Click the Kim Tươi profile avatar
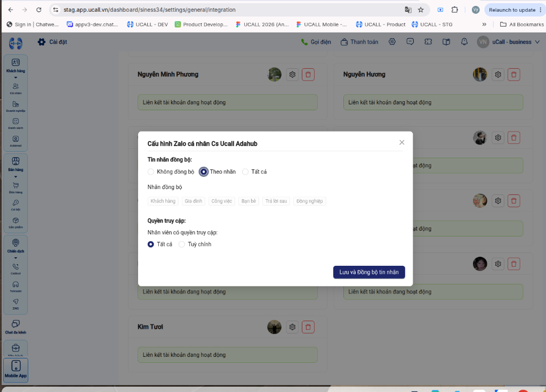Image resolution: width=546 pixels, height=392 pixels. pyautogui.click(x=275, y=327)
